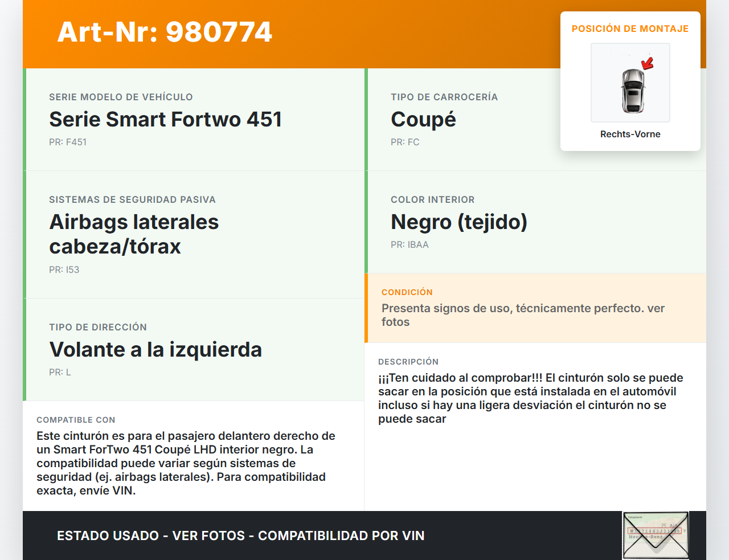Click the 'PR: I53' code

(64, 269)
